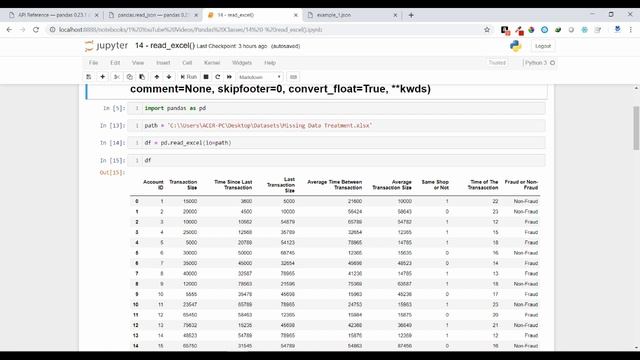Screen dimensions: 640x360
Task: Bookmark this page with star icon
Action: coord(487,30)
